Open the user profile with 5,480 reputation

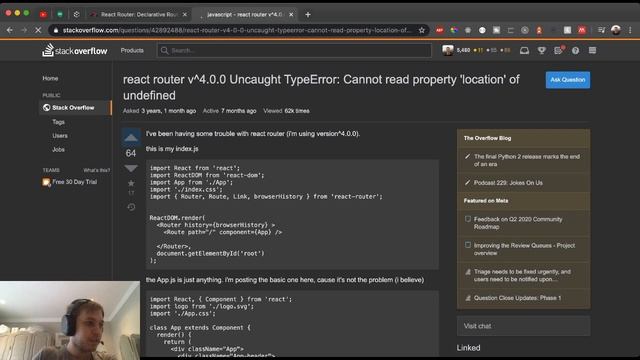(x=476, y=50)
